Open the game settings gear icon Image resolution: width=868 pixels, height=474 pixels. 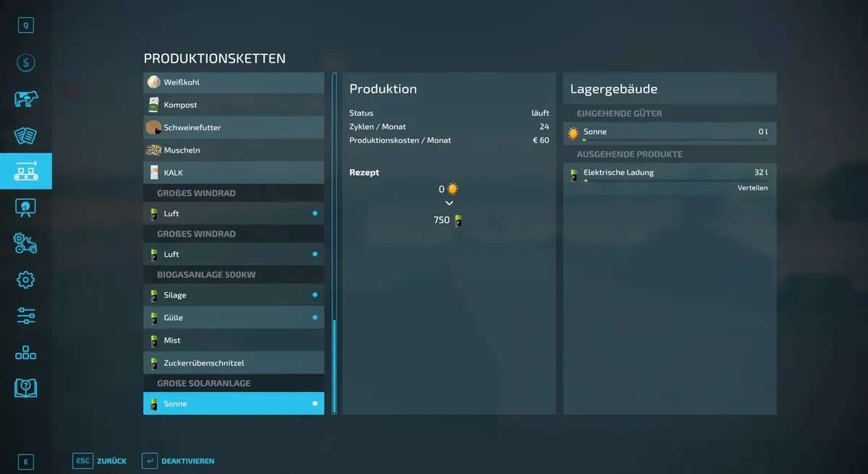click(x=26, y=279)
